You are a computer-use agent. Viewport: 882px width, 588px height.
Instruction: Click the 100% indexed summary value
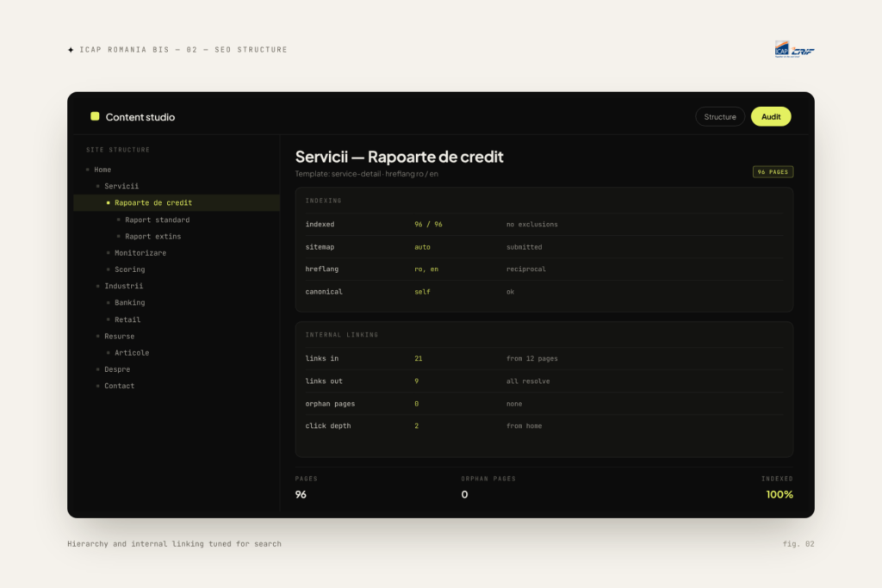(779, 495)
